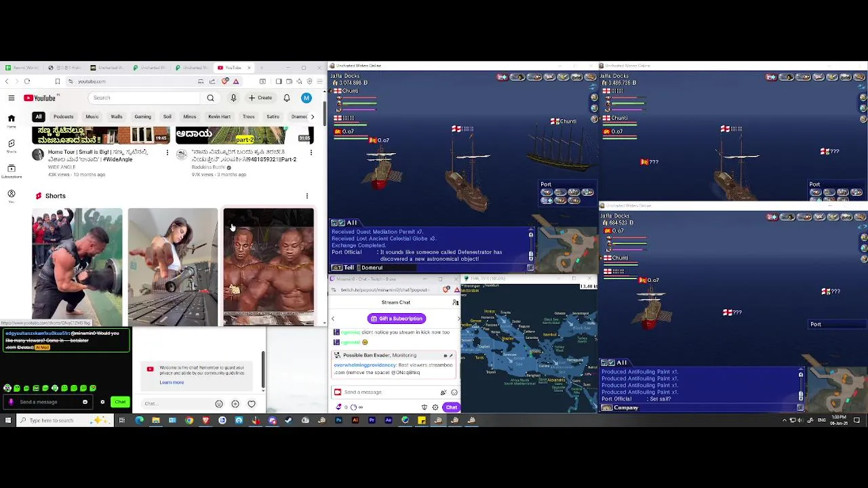Click the YouTube search magnifier button
The height and width of the screenshot is (488, 868).
(x=210, y=98)
